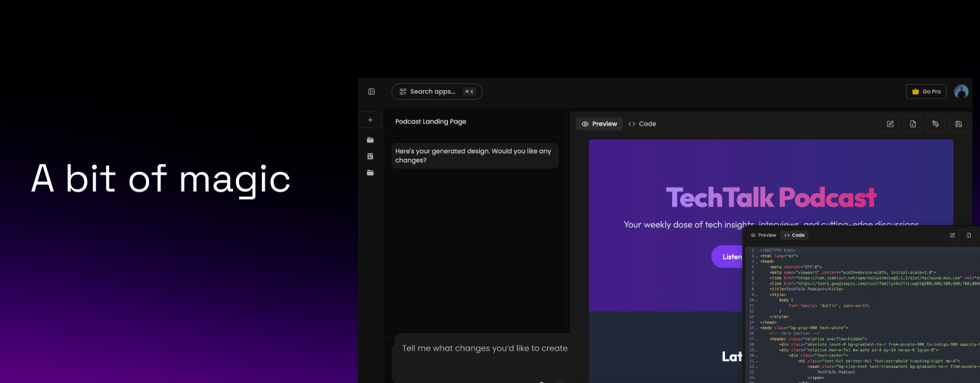Switch to the Preview tab with eye icon
The width and height of the screenshot is (980, 383).
tap(599, 124)
